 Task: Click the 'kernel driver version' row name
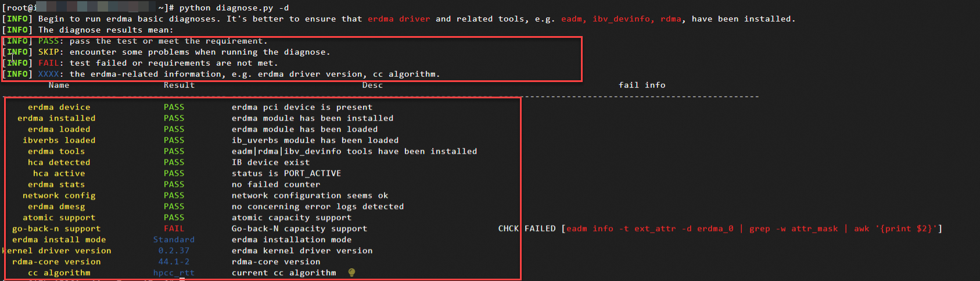pos(56,251)
